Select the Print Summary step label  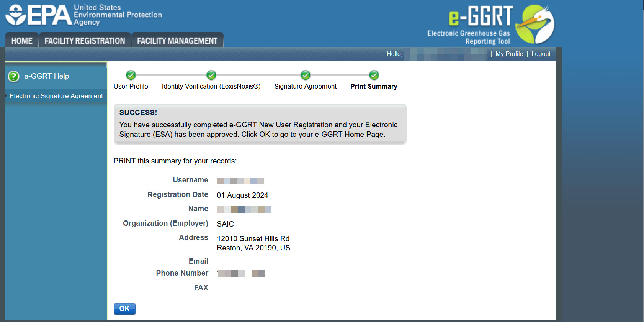[374, 87]
